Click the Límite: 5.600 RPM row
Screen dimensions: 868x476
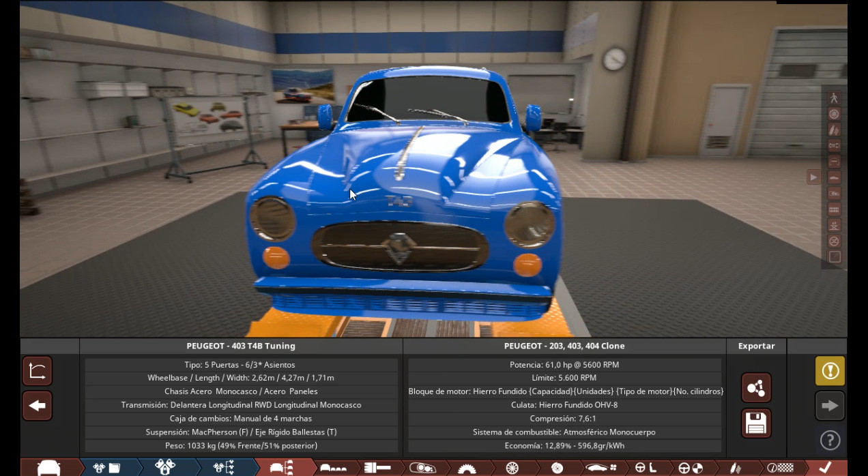tap(564, 378)
